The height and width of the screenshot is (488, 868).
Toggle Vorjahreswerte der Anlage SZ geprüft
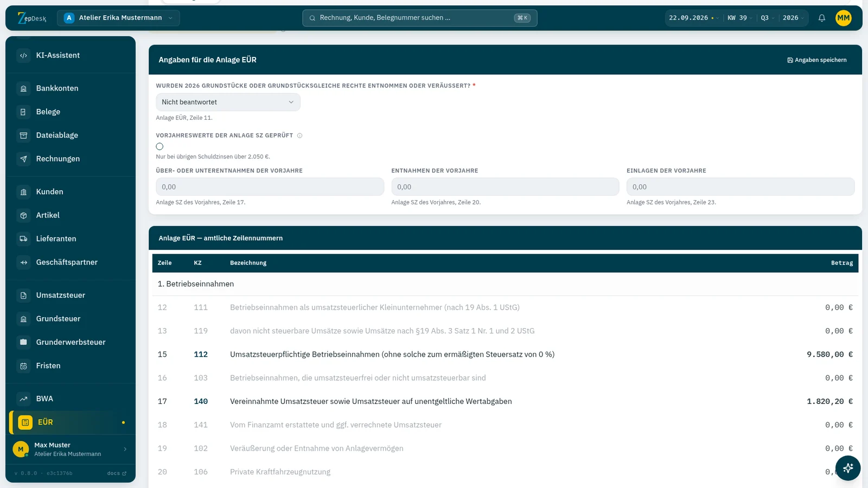coord(159,146)
